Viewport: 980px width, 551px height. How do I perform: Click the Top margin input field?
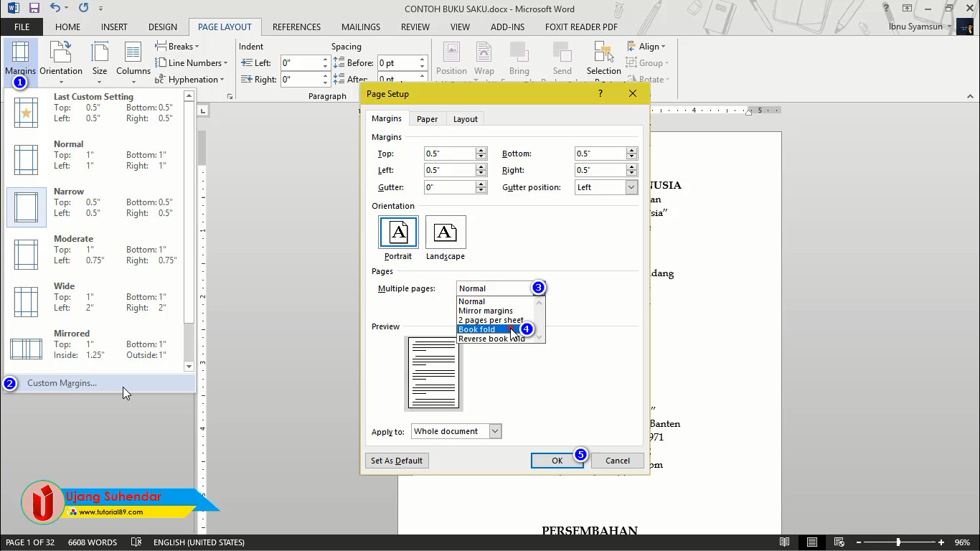[450, 154]
